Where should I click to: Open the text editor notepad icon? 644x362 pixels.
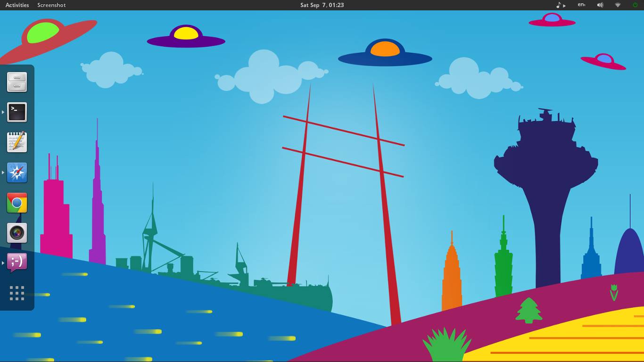point(17,142)
